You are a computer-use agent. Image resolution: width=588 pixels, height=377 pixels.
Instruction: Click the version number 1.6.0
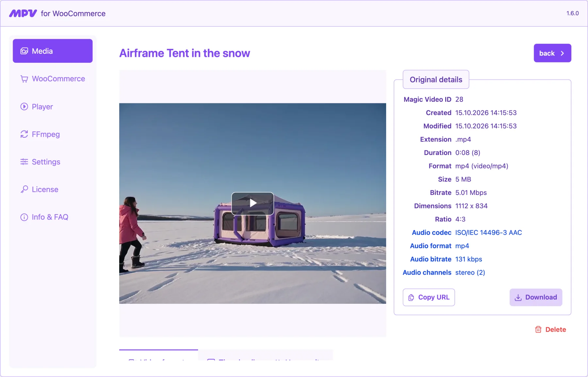click(572, 13)
